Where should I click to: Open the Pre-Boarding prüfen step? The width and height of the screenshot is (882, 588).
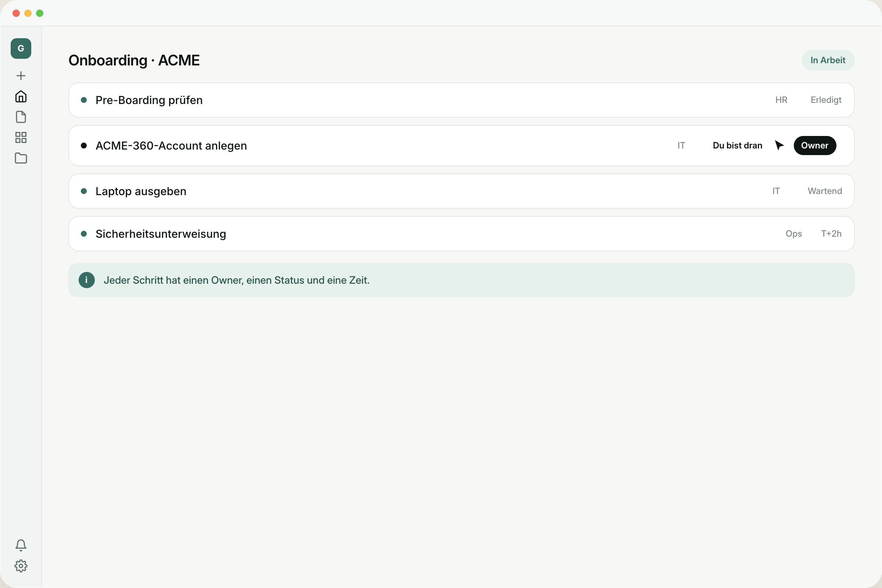(462, 100)
